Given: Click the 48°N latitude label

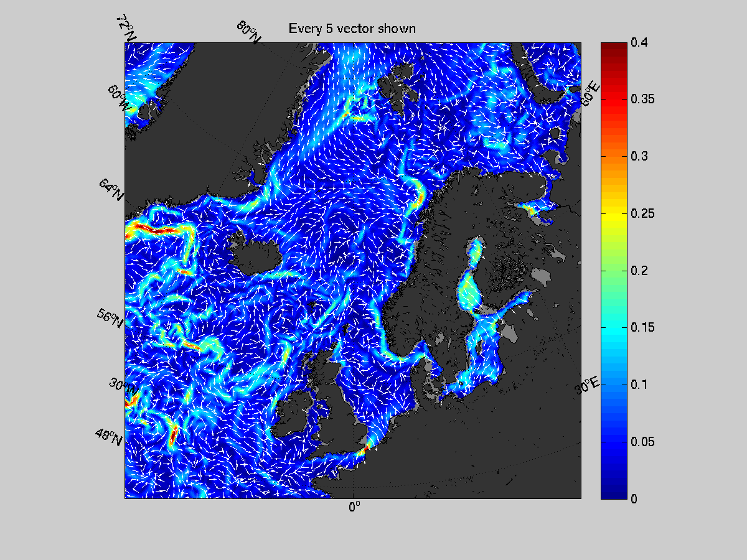Looking at the screenshot, I should pyautogui.click(x=109, y=436).
